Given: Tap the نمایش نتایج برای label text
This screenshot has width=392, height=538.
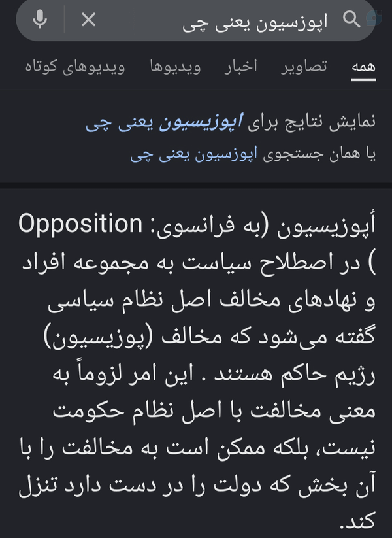Looking at the screenshot, I should (x=312, y=122).
